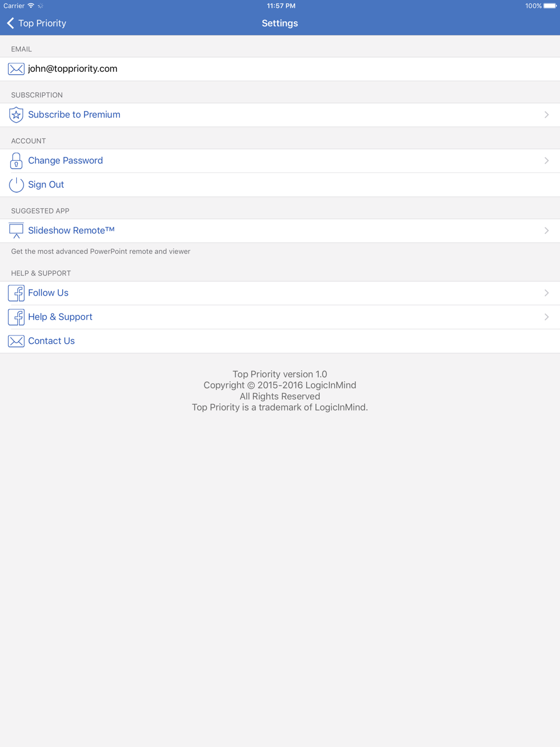Viewport: 560px width, 747px height.
Task: Select the Subscribe to Premium label
Action: (74, 115)
